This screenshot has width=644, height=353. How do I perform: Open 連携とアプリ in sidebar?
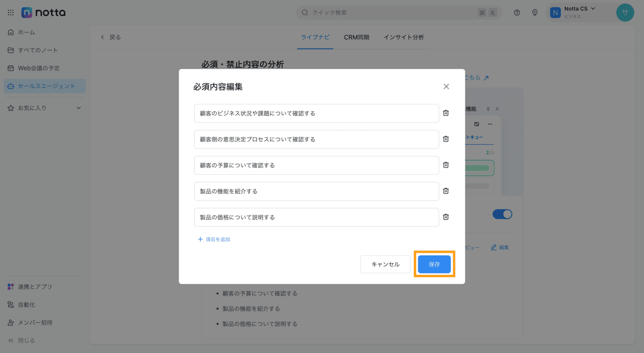click(x=45, y=287)
